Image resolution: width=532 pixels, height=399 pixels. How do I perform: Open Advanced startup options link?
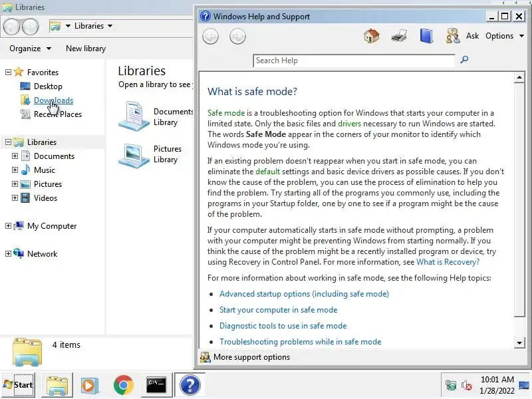[x=304, y=294]
